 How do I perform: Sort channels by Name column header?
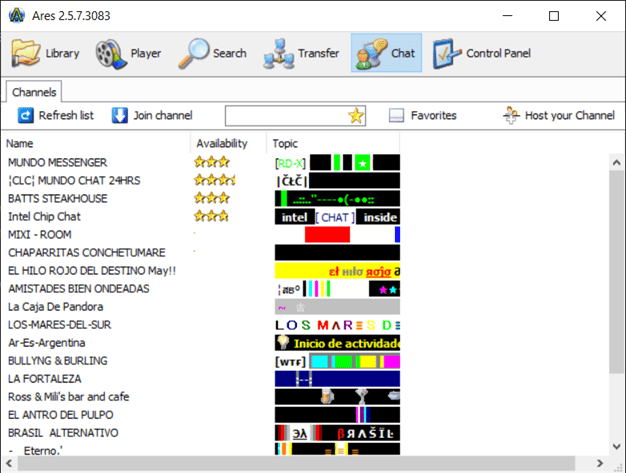96,143
